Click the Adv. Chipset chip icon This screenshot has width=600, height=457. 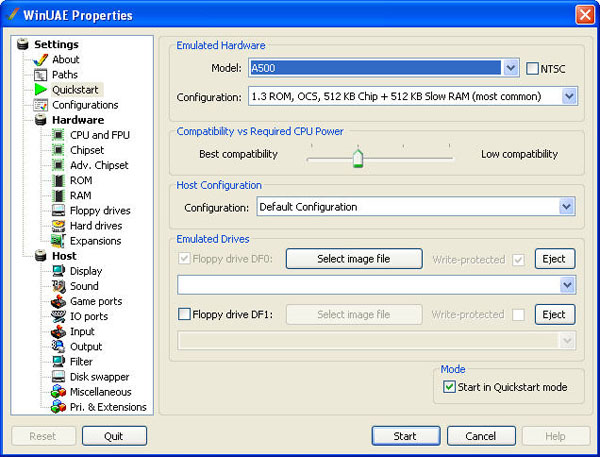[x=58, y=165]
